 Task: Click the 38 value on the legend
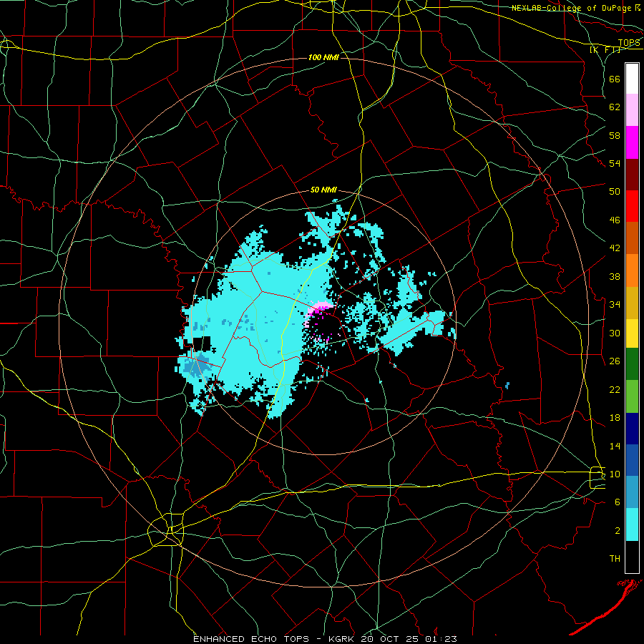click(x=615, y=276)
